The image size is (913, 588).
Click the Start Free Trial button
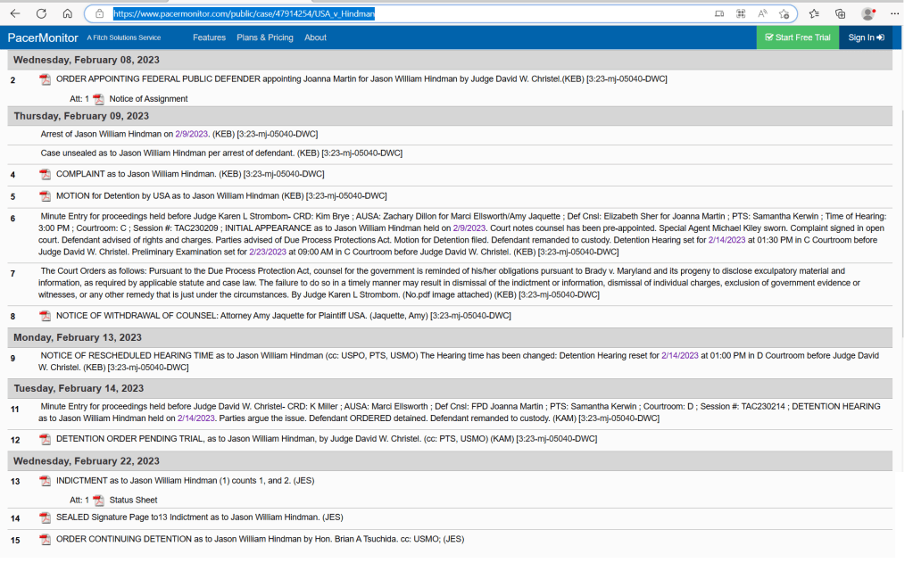pos(797,37)
